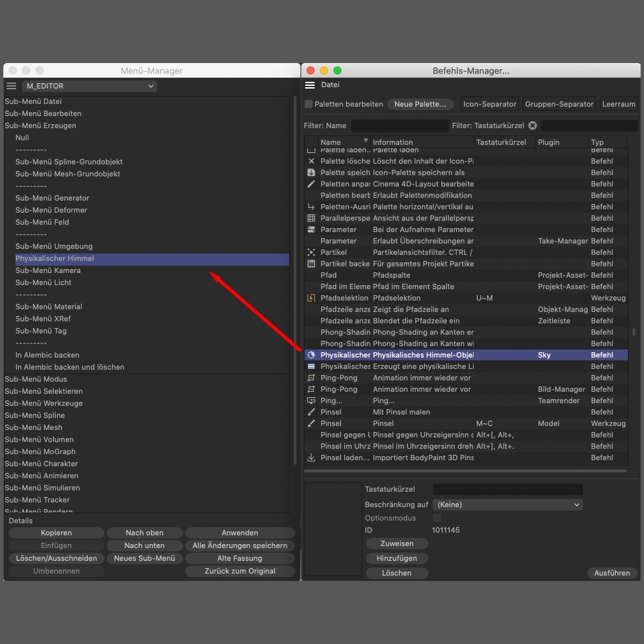Clear the Tastaturkürzel filter with the x icon
Screen dimensions: 644x644
click(x=533, y=125)
